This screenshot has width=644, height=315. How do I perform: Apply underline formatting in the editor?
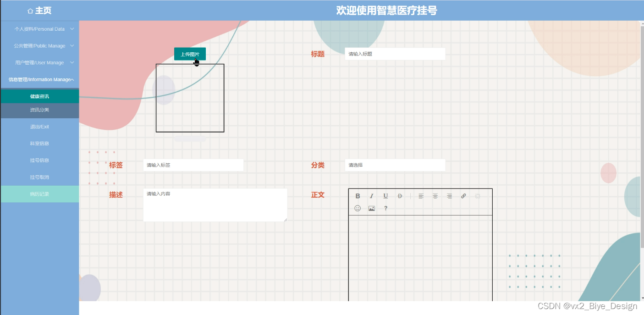(385, 196)
